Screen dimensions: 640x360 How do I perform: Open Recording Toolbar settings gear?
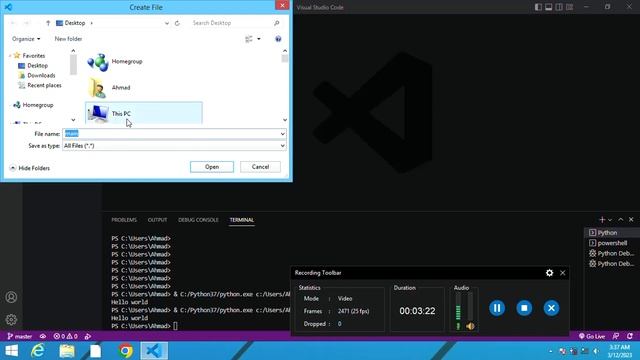click(x=549, y=273)
